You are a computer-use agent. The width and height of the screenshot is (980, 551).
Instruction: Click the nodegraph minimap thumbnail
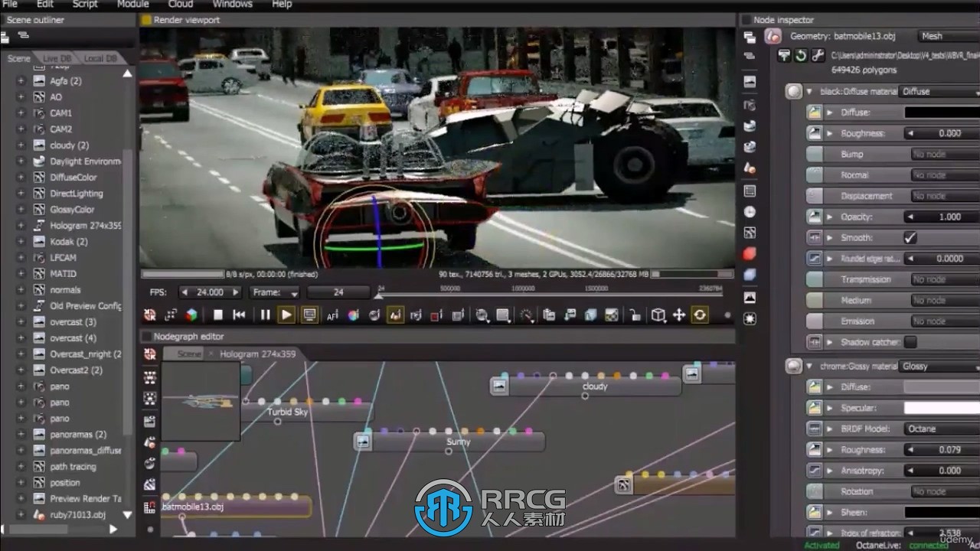coord(201,402)
